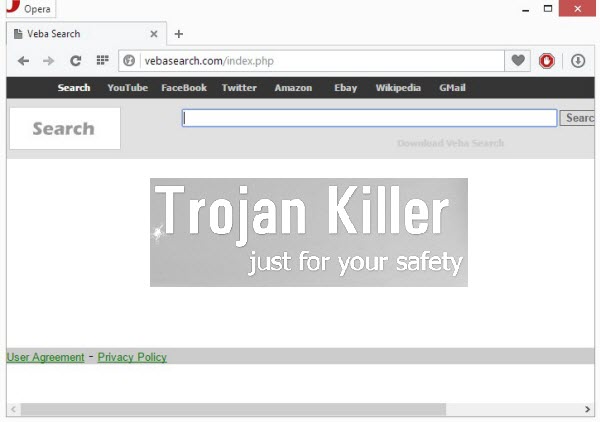This screenshot has width=600, height=422.
Task: Choose Wikipedia in the navigation bar
Action: [x=398, y=88]
